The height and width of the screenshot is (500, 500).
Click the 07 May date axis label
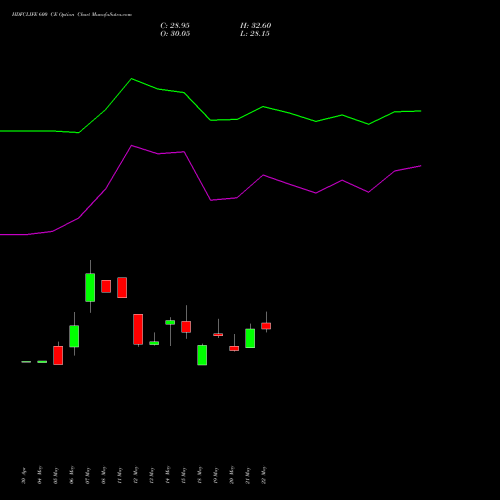(87, 475)
